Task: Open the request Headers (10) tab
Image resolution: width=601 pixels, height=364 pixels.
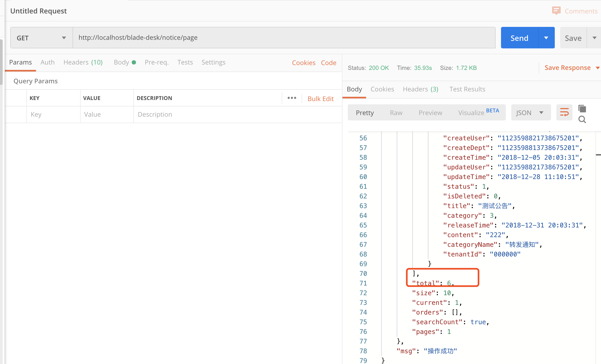Action: coord(83,62)
